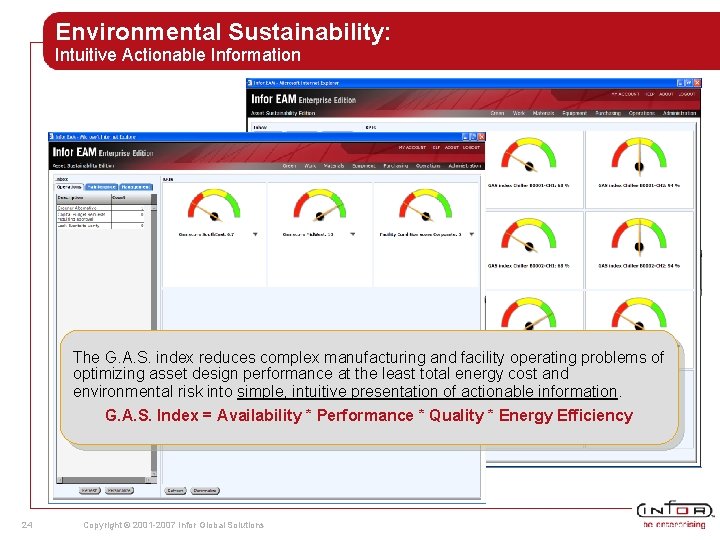The width and height of the screenshot is (720, 540).
Task: Open Equipment menu in back window
Action: [x=574, y=112]
